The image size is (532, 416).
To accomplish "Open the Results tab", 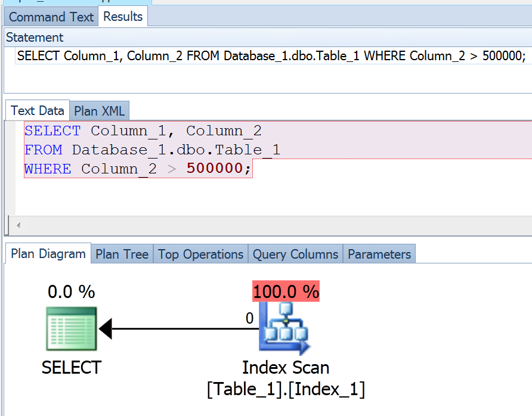I will [x=123, y=17].
